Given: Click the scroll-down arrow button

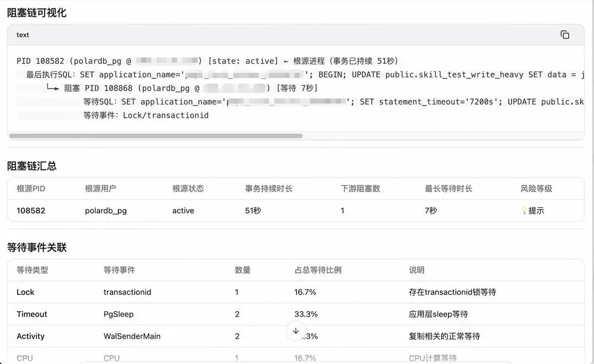Looking at the screenshot, I should tap(296, 331).
